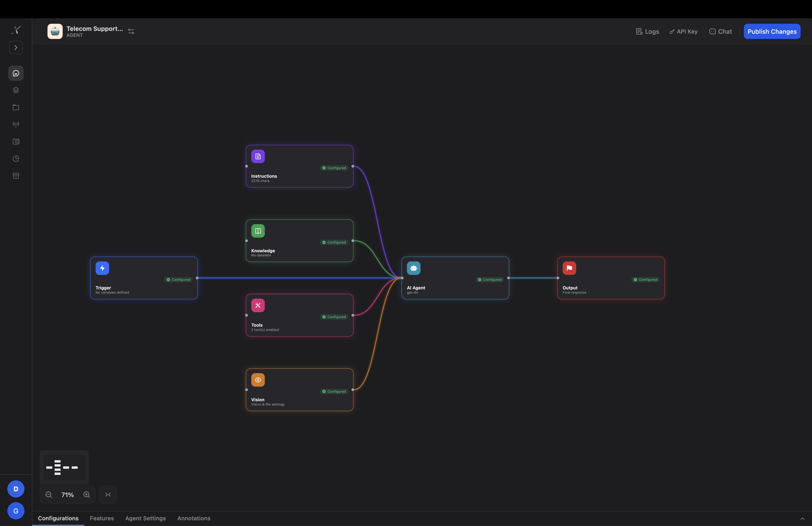Open the folder sidebar icon

click(16, 107)
